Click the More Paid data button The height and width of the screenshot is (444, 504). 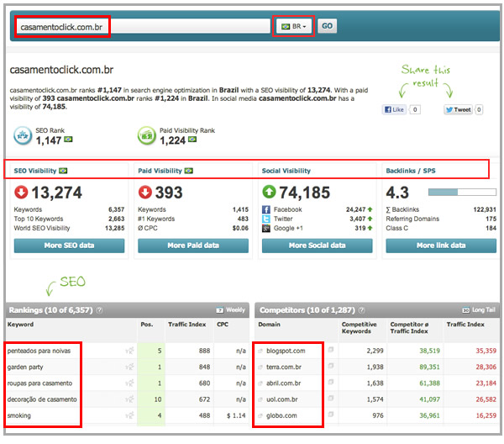(x=193, y=246)
